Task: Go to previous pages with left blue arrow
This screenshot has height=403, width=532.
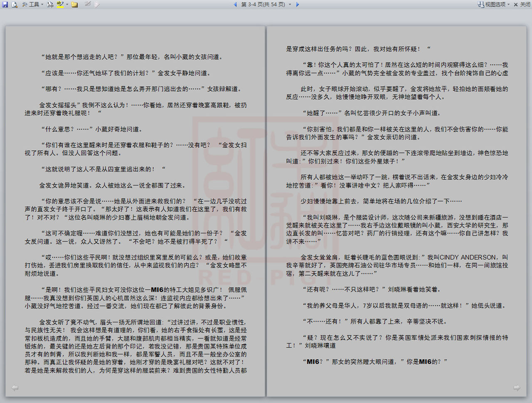Action: click(x=235, y=5)
